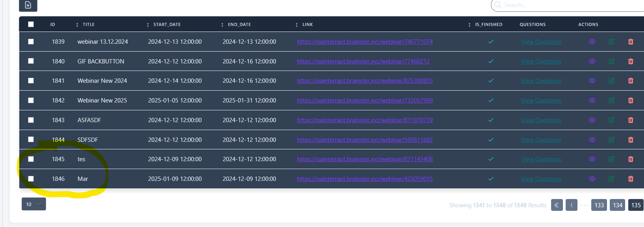Viewport: 644px width, 227px height.
Task: Go to first page double-chevron button
Action: coord(557,205)
